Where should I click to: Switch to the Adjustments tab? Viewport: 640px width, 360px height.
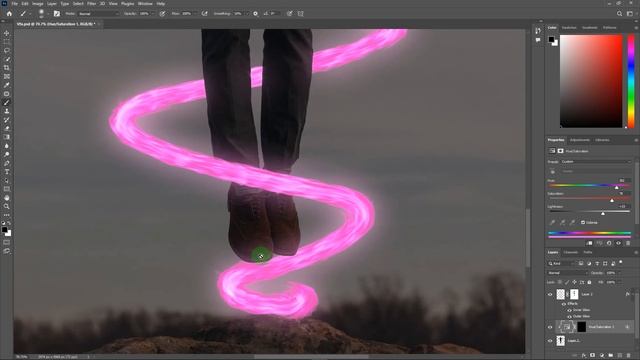click(x=580, y=140)
